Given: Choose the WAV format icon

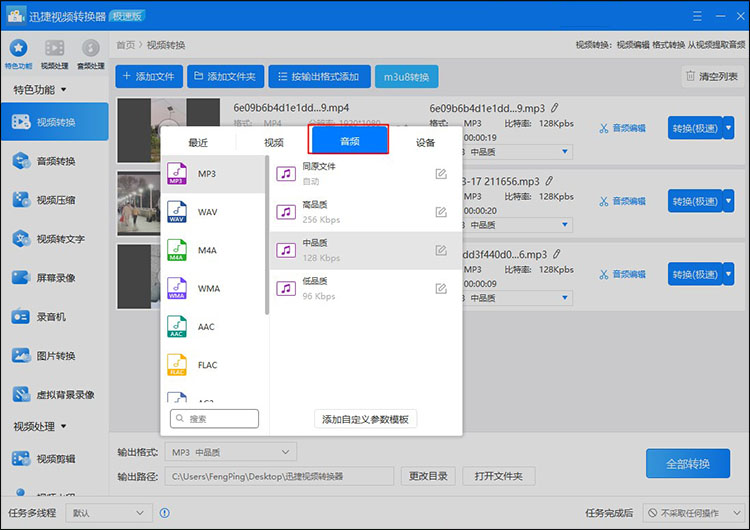Looking at the screenshot, I should click(x=176, y=212).
